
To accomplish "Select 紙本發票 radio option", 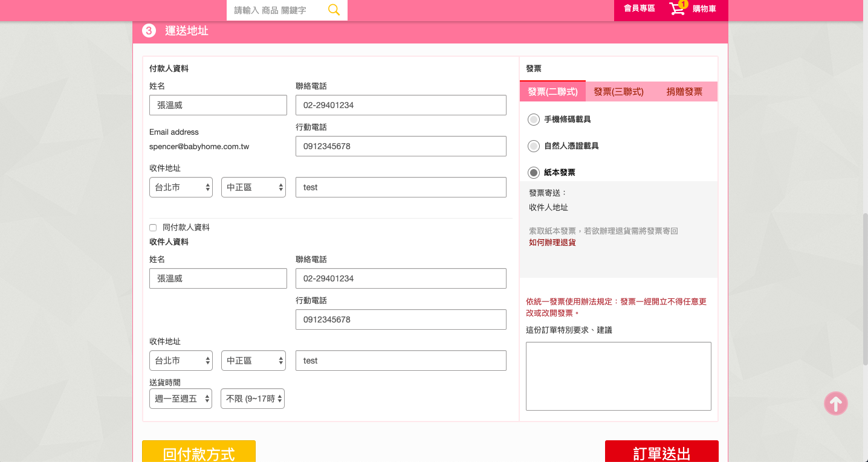I will pyautogui.click(x=534, y=173).
